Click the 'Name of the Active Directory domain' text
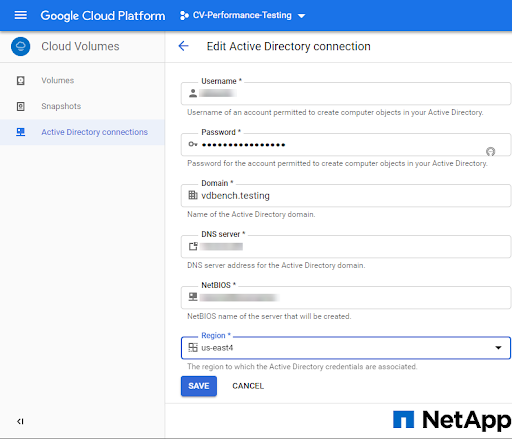The height and width of the screenshot is (439, 512). pos(251,214)
